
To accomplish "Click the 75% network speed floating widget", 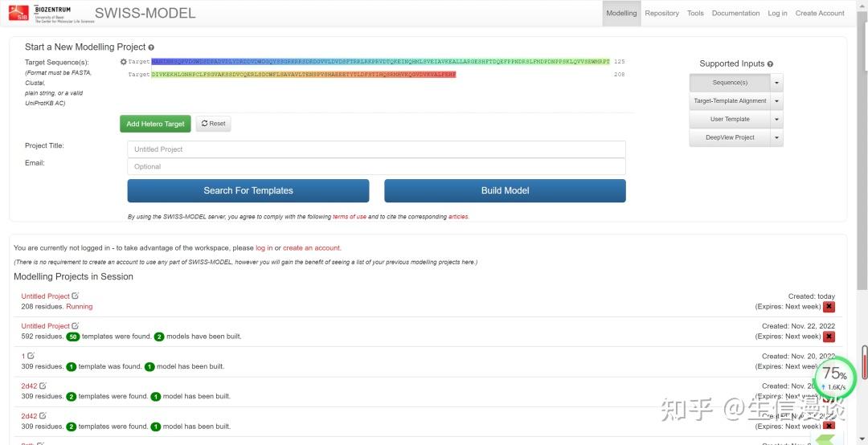I will [835, 377].
